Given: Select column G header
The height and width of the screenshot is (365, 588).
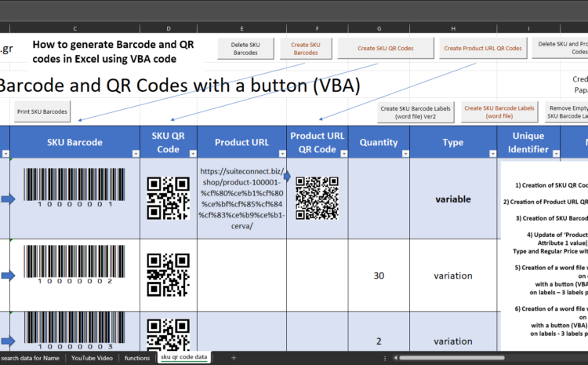Looking at the screenshot, I should (379, 28).
